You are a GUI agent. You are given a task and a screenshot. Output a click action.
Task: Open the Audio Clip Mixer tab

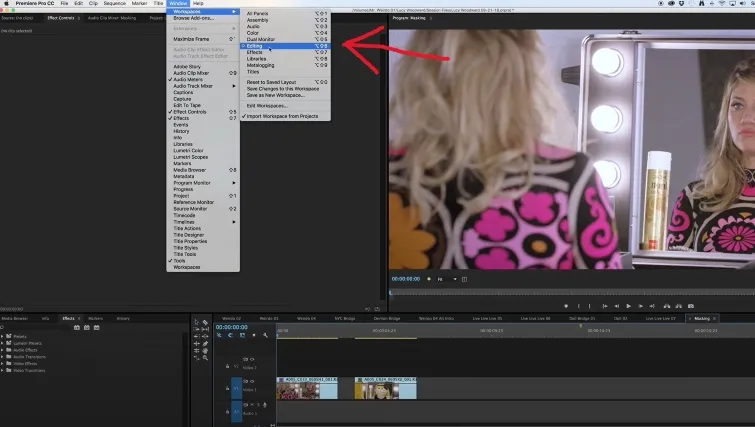click(112, 18)
